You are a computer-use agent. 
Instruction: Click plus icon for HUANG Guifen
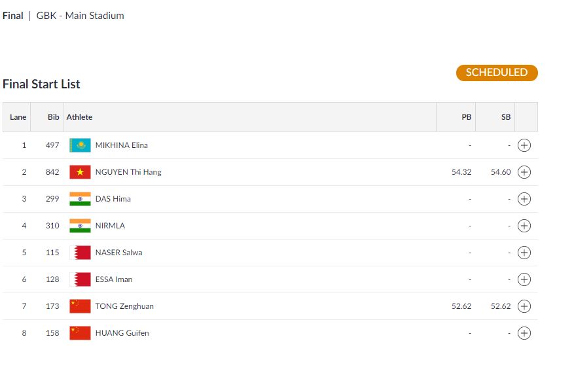(x=524, y=333)
